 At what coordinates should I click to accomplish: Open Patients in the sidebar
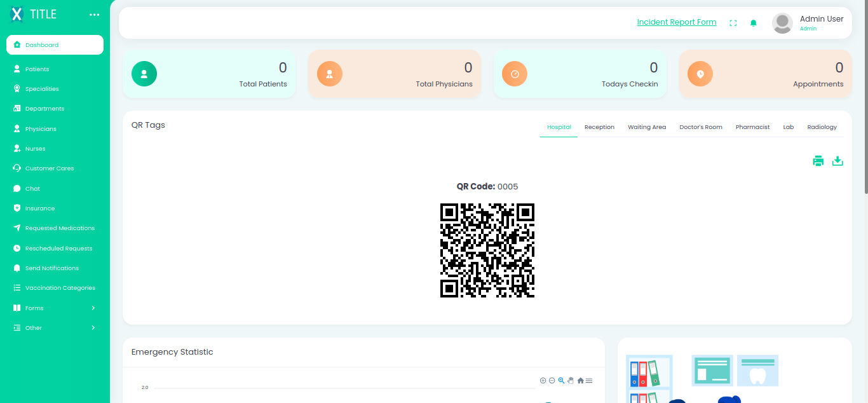coord(37,69)
